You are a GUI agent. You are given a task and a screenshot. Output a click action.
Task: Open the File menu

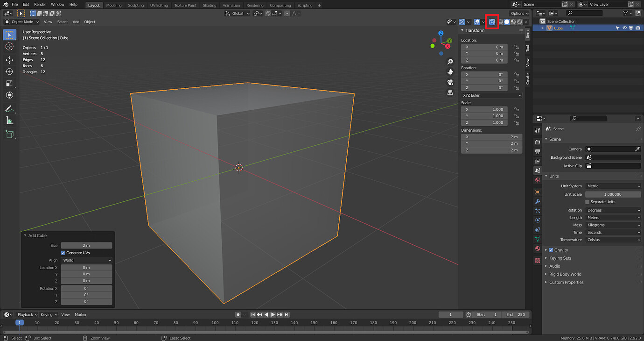[14, 5]
